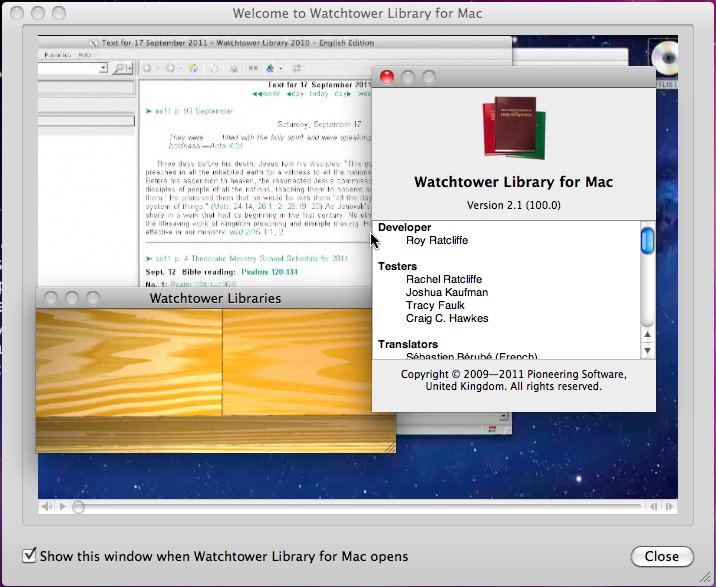Screen dimensions: 716x587
Task: Click the home icon in library toolbar
Action: point(192,68)
